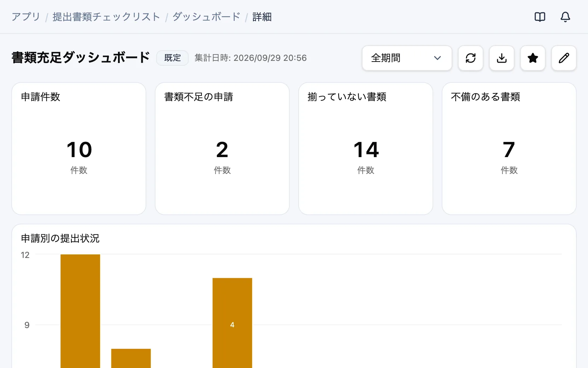Image resolution: width=588 pixels, height=368 pixels.
Task: Go to アプリ breadcrumb
Action: (x=26, y=17)
